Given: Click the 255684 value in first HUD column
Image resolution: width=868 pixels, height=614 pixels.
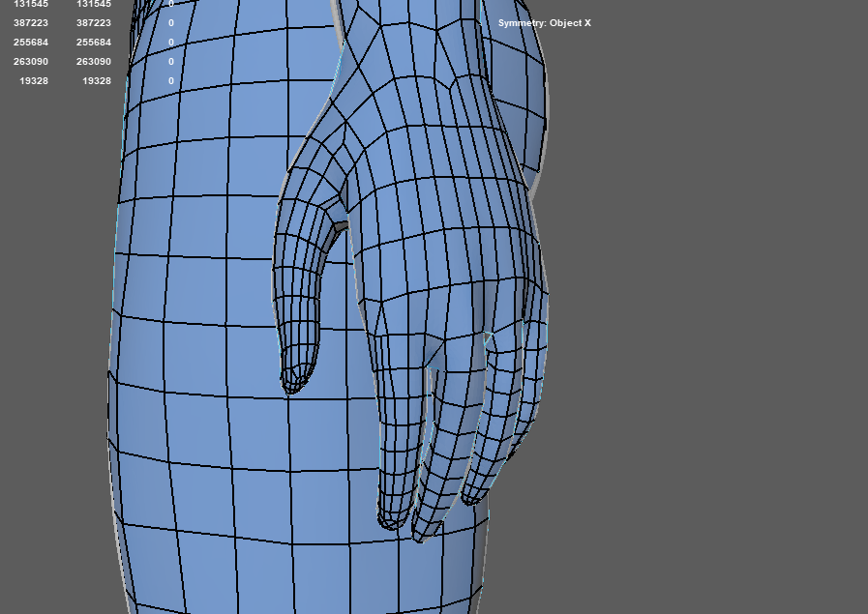Looking at the screenshot, I should tap(31, 43).
